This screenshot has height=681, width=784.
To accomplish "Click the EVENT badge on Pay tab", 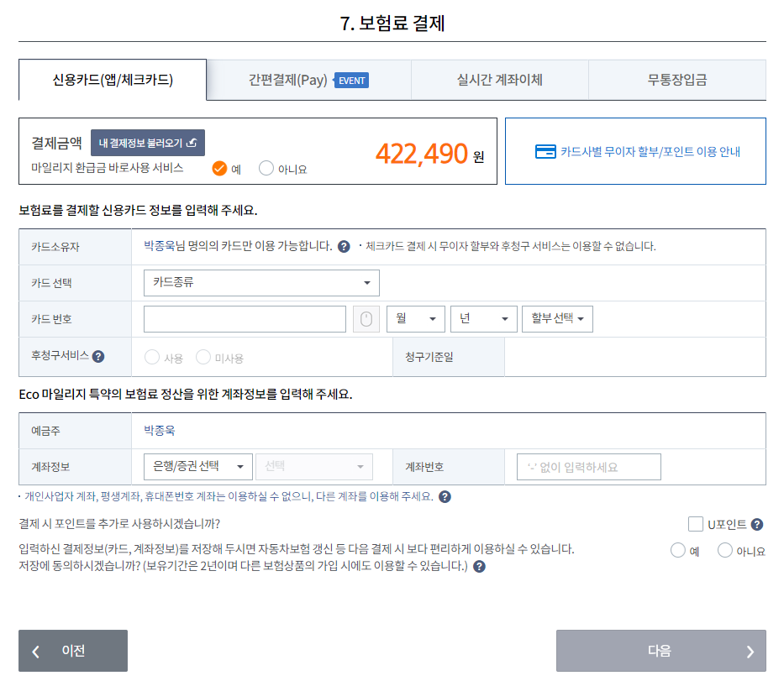I will [351, 81].
